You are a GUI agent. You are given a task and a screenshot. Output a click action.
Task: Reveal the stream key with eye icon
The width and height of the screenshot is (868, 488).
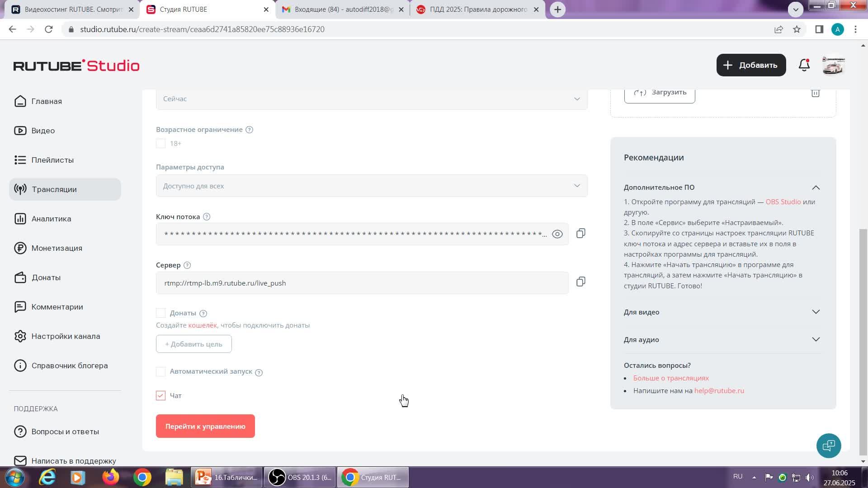557,234
